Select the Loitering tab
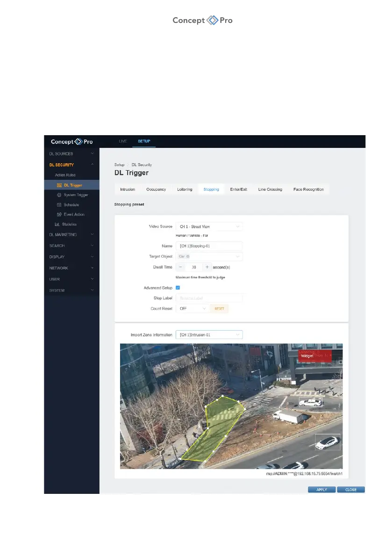This screenshot has height=557, width=392. tap(185, 189)
